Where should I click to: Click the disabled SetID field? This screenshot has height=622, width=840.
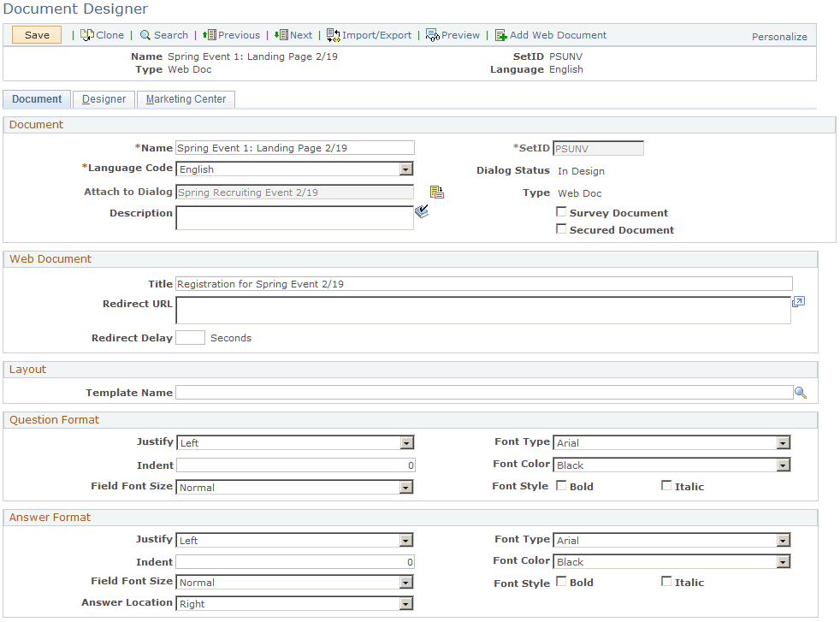[599, 148]
